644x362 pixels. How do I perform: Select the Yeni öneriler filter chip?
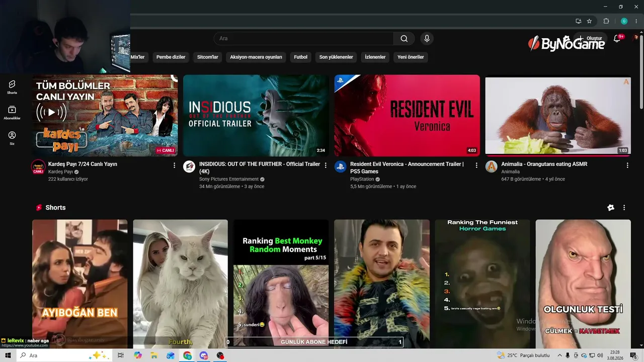pyautogui.click(x=411, y=57)
